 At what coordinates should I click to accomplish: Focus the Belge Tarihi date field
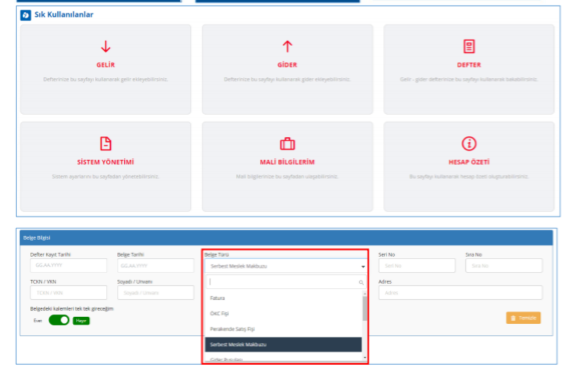[x=155, y=266]
